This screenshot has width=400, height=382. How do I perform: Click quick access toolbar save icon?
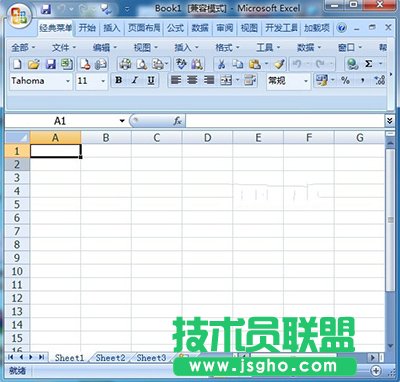[x=46, y=9]
